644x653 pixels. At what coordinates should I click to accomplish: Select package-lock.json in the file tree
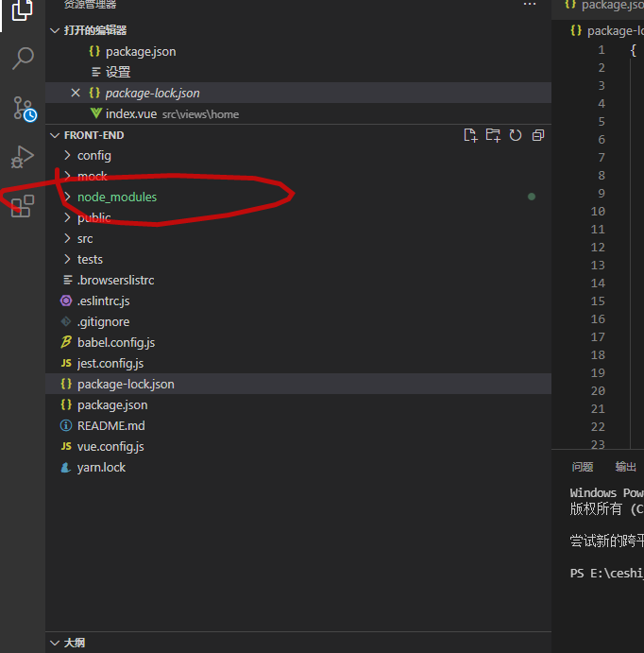point(298,384)
